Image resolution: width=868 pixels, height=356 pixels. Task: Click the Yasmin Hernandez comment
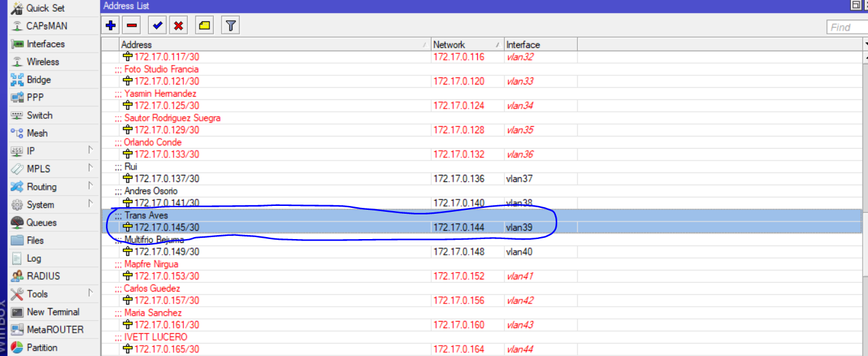(161, 94)
